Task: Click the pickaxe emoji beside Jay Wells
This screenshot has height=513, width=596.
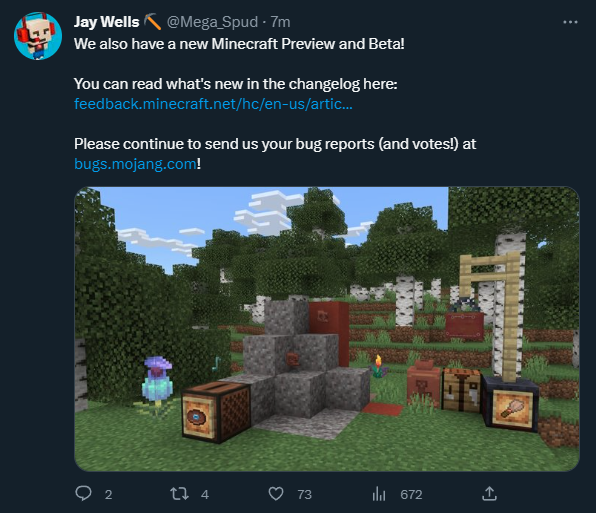Action: (152, 22)
